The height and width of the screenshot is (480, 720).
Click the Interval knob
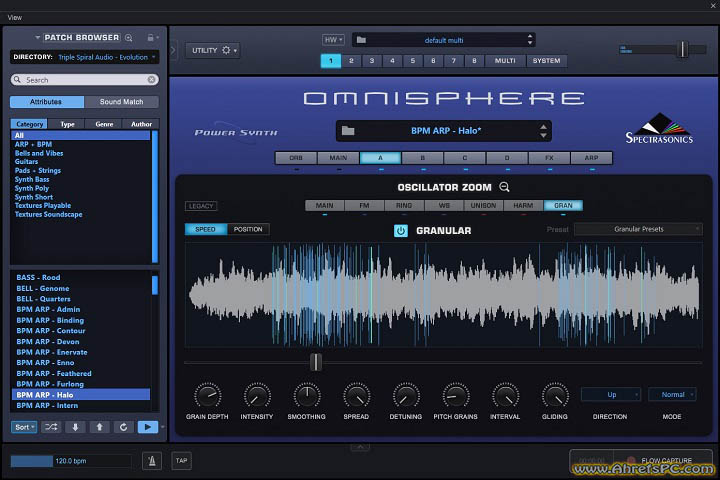point(505,395)
